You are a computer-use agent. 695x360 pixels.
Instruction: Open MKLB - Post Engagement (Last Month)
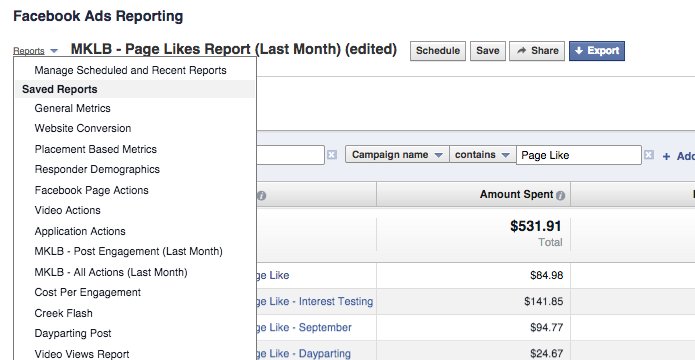[x=129, y=251]
